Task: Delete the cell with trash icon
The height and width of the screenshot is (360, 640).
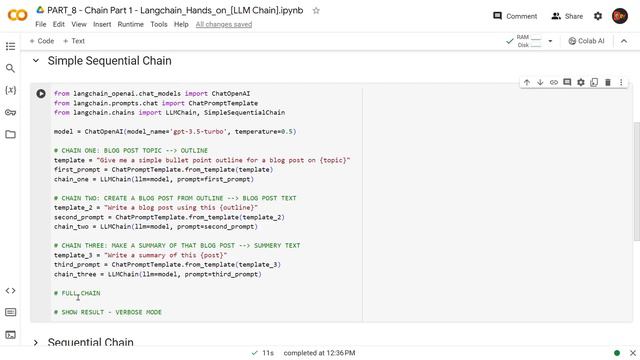Action: tap(608, 82)
